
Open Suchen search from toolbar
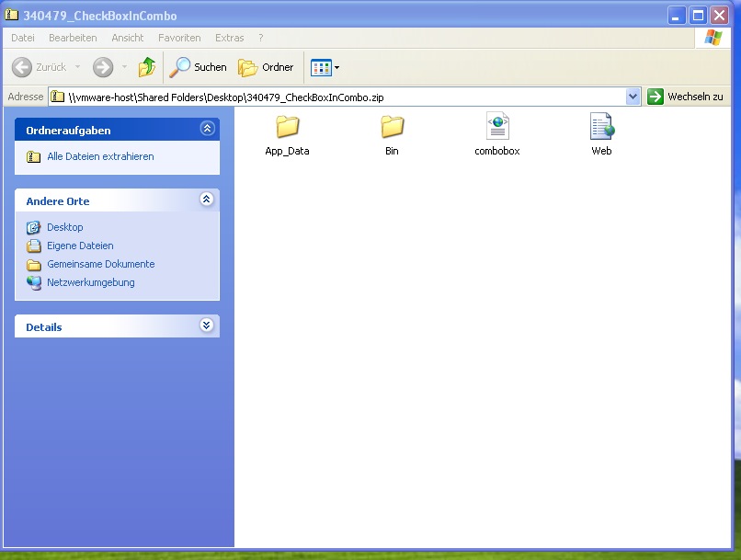click(x=199, y=67)
